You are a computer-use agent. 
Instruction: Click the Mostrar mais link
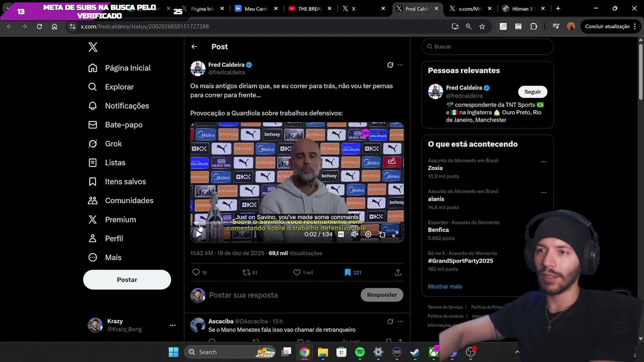(445, 287)
